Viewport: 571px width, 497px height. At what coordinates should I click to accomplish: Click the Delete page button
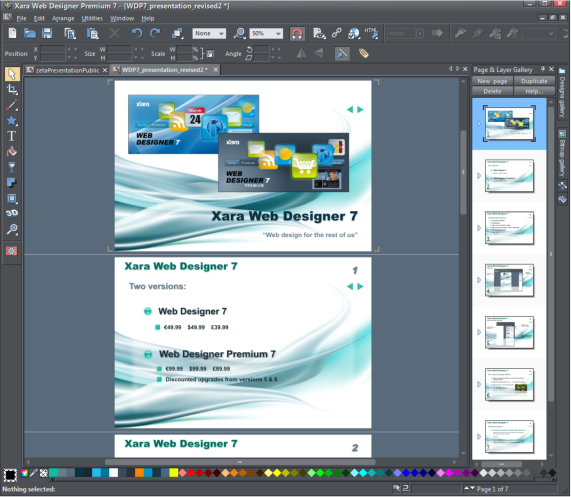pos(492,91)
